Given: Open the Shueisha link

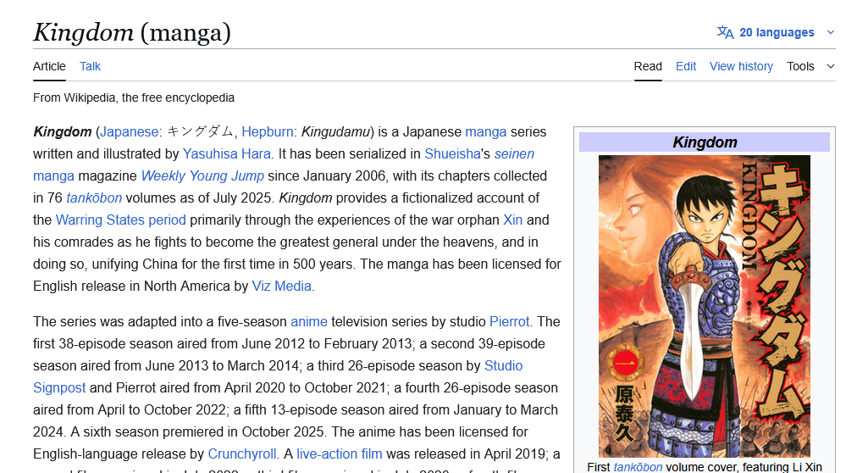Looking at the screenshot, I should pyautogui.click(x=452, y=154).
